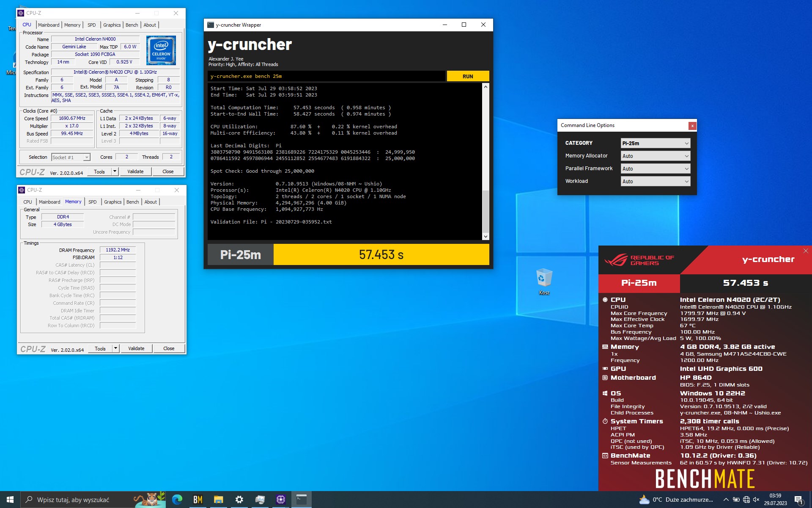
Task: Click the y-cruncher output scrollbar thumb
Action: 486,211
